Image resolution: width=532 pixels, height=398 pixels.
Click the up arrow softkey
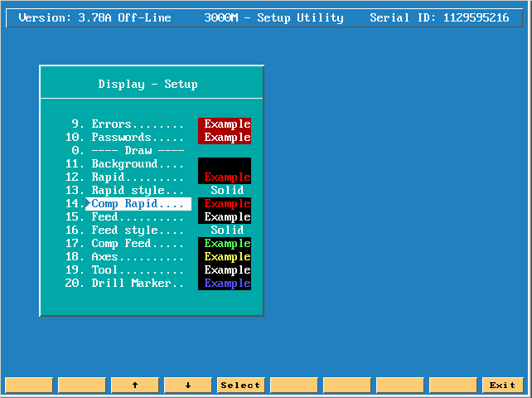[135, 385]
